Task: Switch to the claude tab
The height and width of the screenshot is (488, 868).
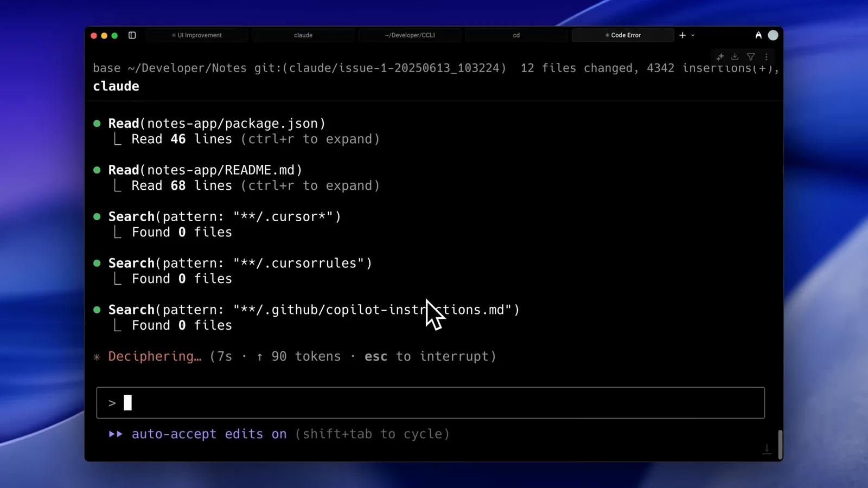Action: pos(303,35)
